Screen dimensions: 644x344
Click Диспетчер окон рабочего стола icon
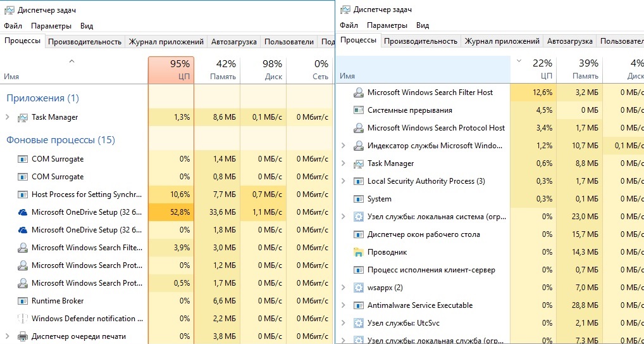[358, 234]
